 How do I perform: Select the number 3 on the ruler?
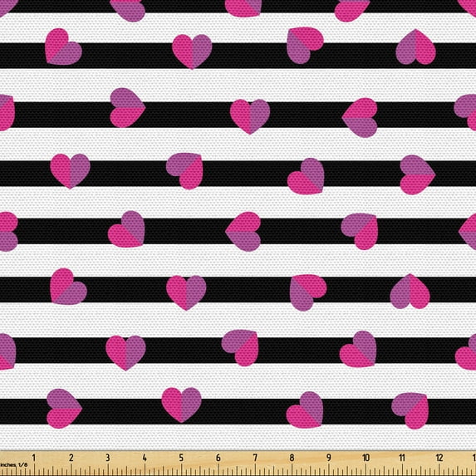107,458
